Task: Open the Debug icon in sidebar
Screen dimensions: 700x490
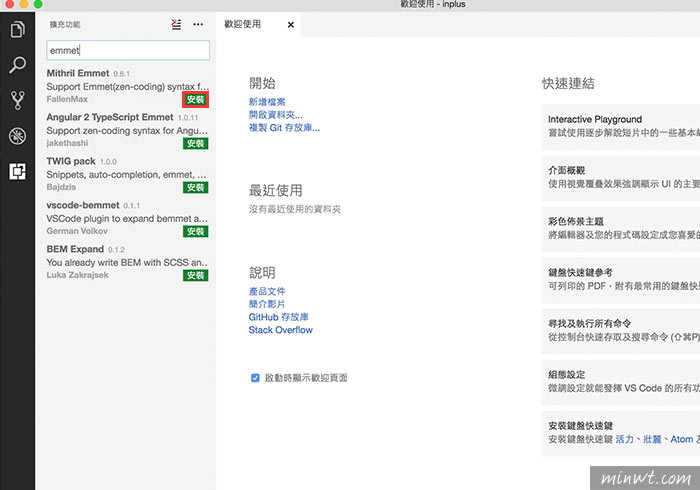Action: point(17,136)
